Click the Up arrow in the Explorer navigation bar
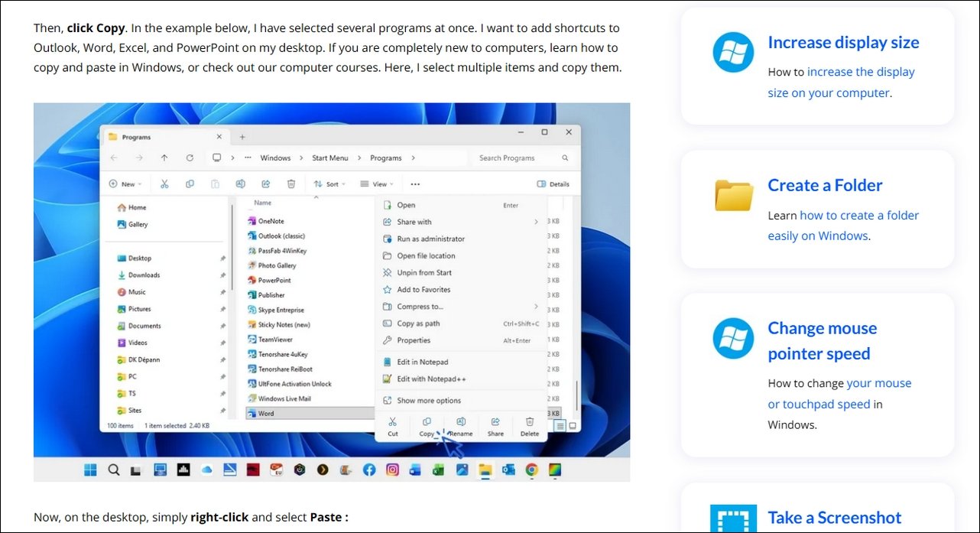 tap(164, 158)
